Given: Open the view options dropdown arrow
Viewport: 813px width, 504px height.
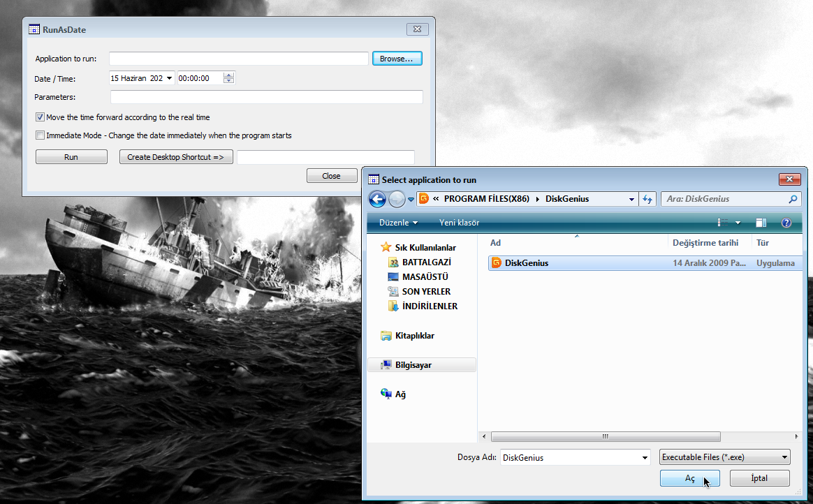Looking at the screenshot, I should (738, 223).
